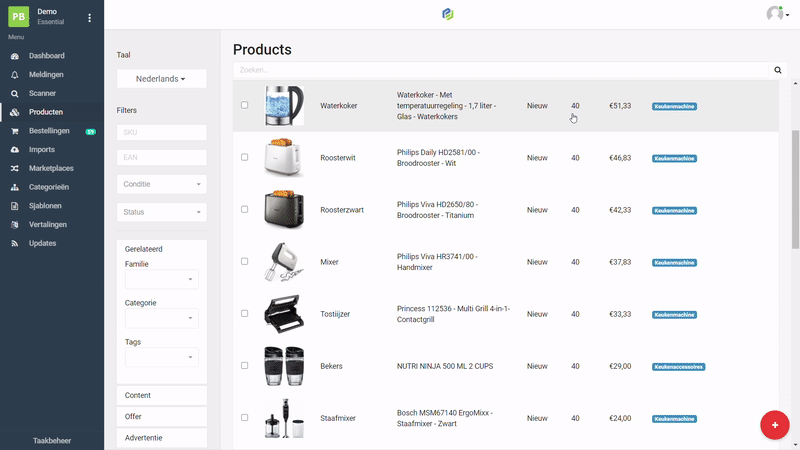Click the search magnifier icon in products bar
Viewport: 800px width, 450px height.
tap(778, 71)
